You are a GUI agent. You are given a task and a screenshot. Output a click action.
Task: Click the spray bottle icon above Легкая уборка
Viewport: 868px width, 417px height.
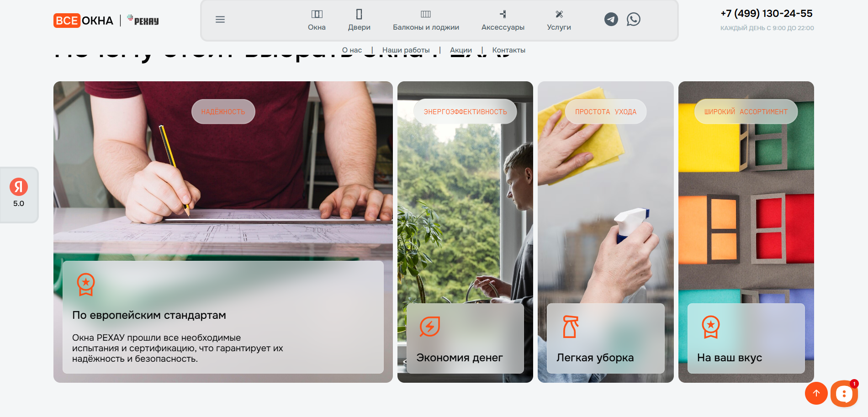pyautogui.click(x=570, y=327)
